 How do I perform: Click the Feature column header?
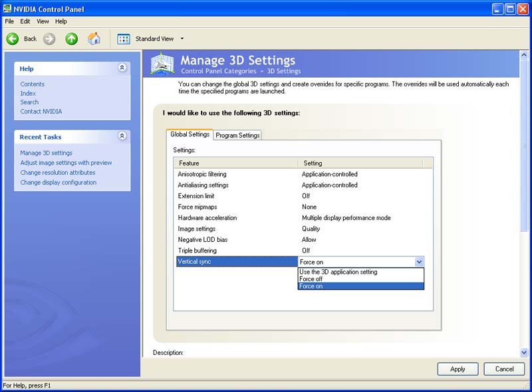click(236, 163)
